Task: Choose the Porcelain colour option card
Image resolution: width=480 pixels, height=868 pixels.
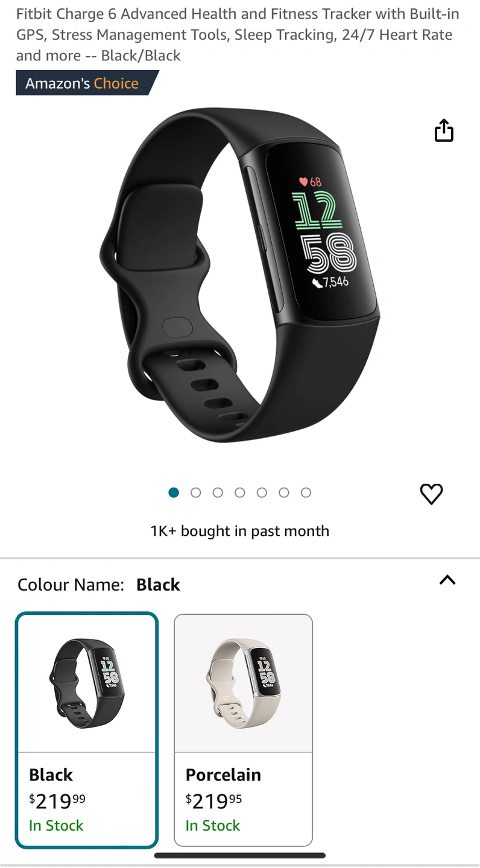Action: [244, 730]
